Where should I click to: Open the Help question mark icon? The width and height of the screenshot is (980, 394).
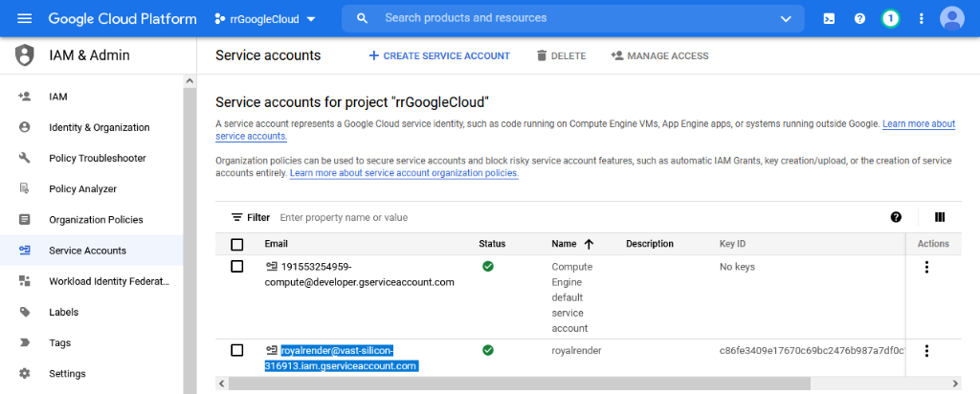tap(860, 19)
